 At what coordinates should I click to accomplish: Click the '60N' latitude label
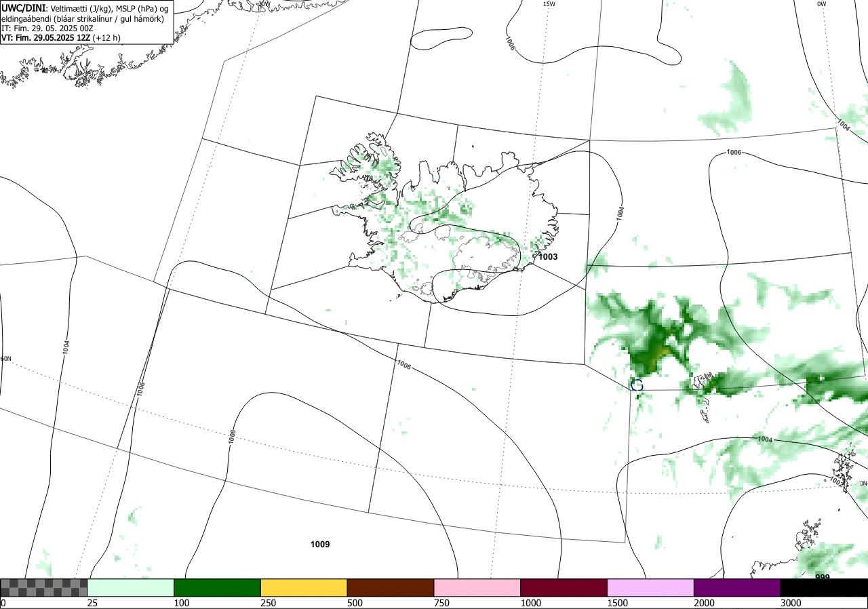(x=6, y=359)
